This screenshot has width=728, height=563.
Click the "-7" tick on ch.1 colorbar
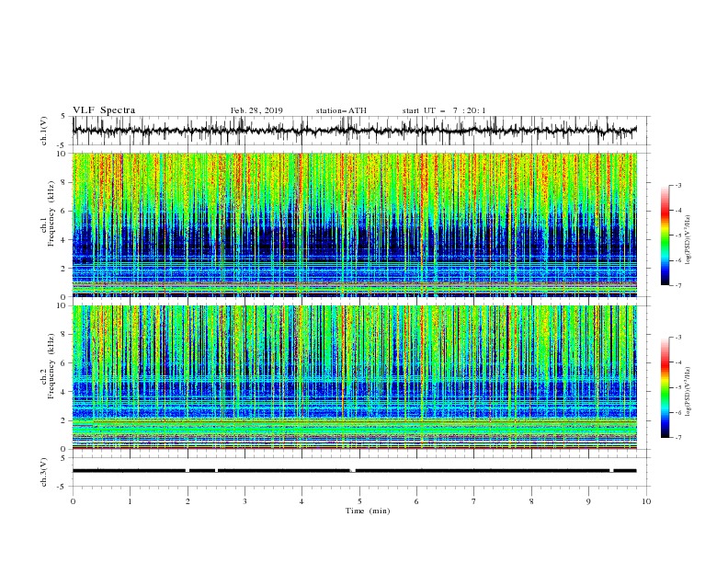coord(677,285)
